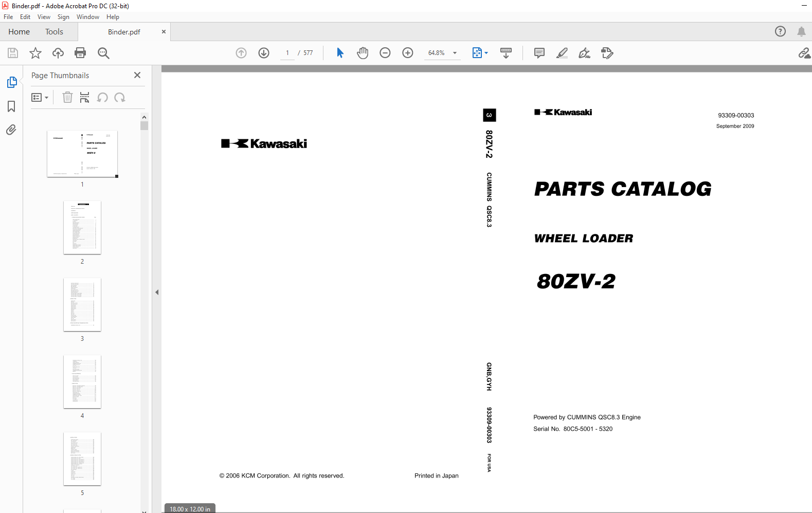Click the "PARTS CATALOG" title text

click(x=623, y=189)
